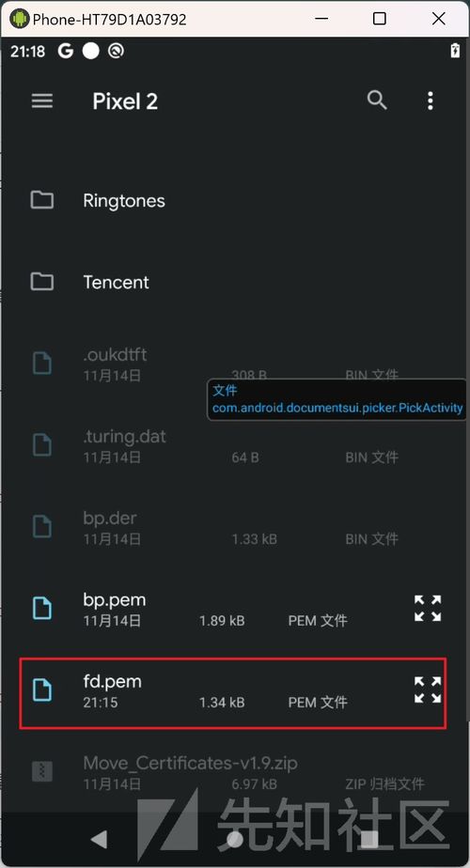Select the fd.pem file entry
470x868 pixels.
(x=233, y=693)
